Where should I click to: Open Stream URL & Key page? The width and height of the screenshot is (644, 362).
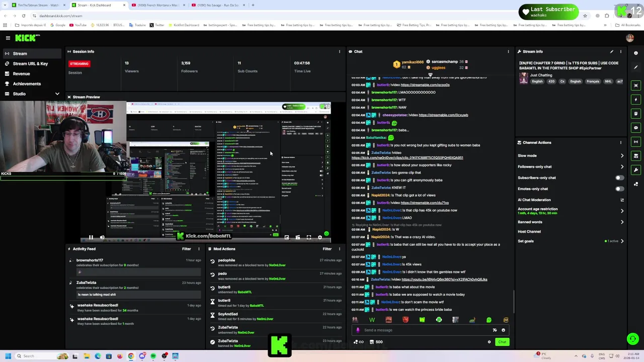tap(31, 64)
